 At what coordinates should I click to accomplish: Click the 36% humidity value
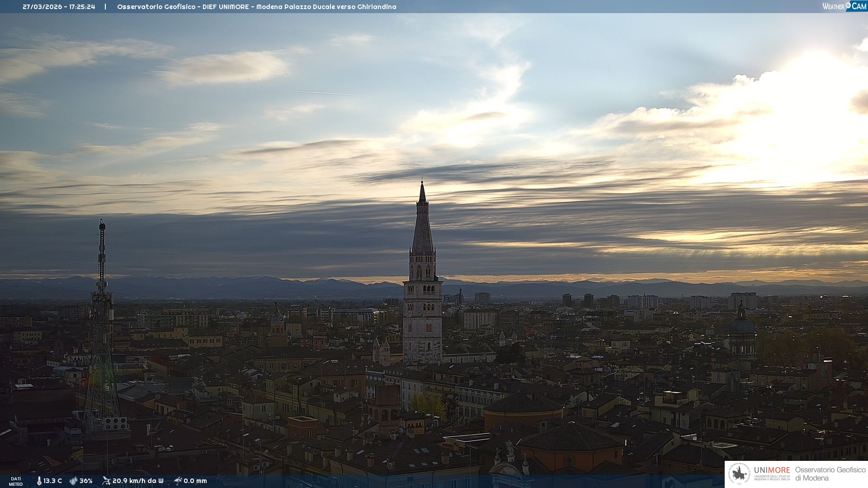pos(86,481)
